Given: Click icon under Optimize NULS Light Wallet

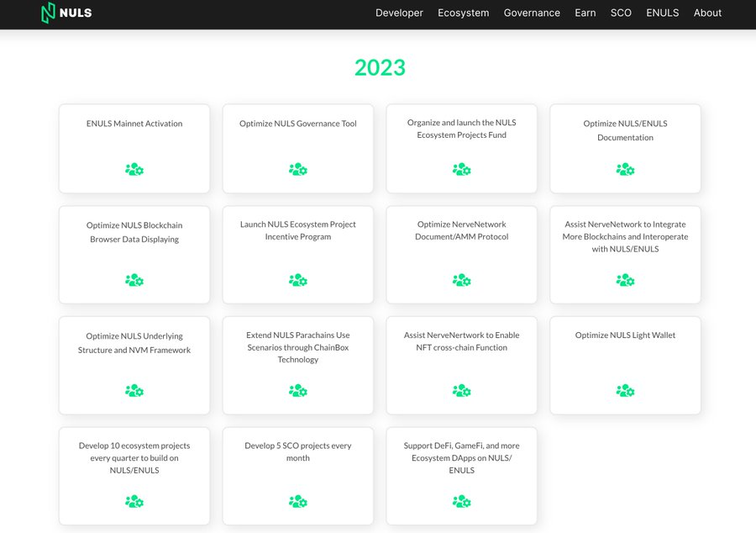Looking at the screenshot, I should (x=625, y=391).
